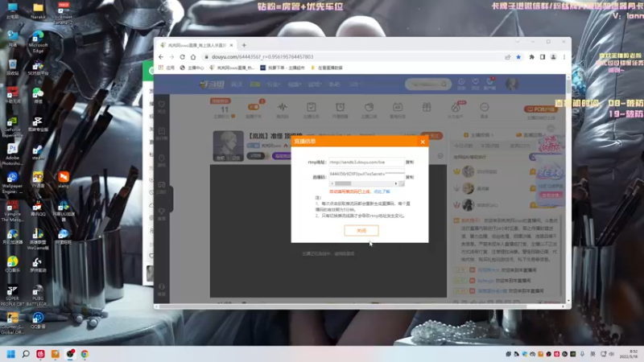Open the Chrome home page button

[x=193, y=57]
